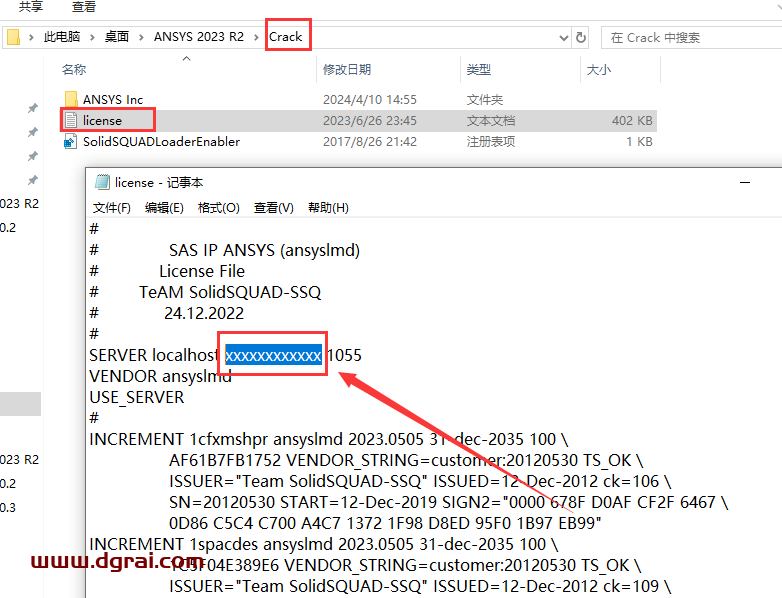Click the license file name
Image resolution: width=782 pixels, height=598 pixels.
coord(102,121)
